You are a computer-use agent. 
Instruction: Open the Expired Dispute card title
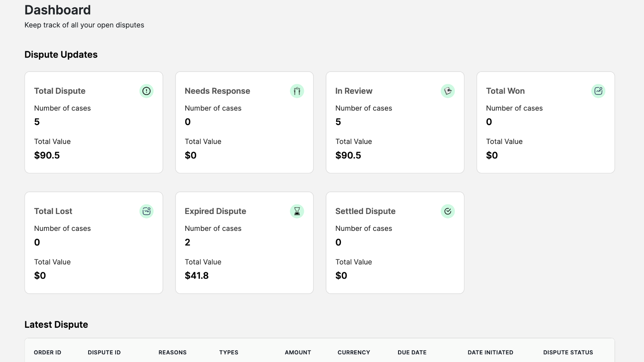(x=215, y=211)
